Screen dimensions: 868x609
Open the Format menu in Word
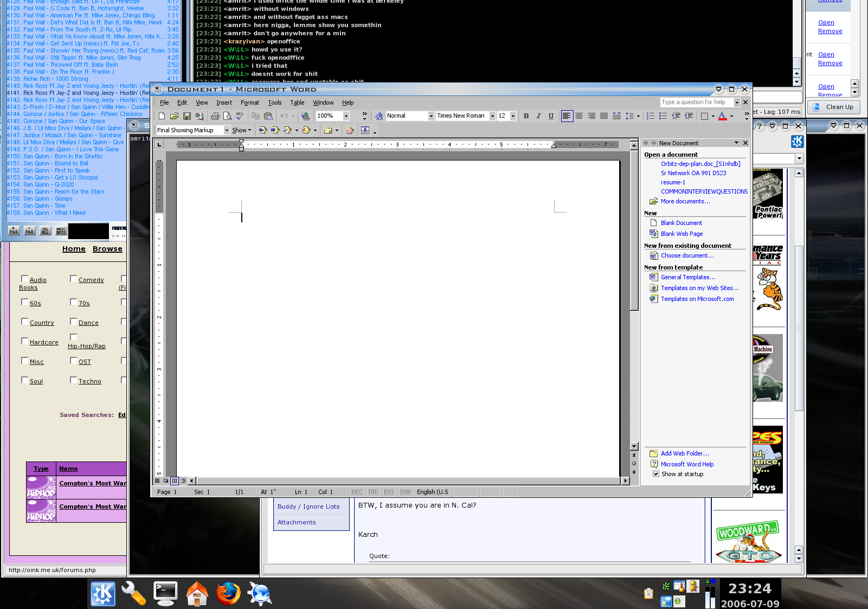(250, 102)
